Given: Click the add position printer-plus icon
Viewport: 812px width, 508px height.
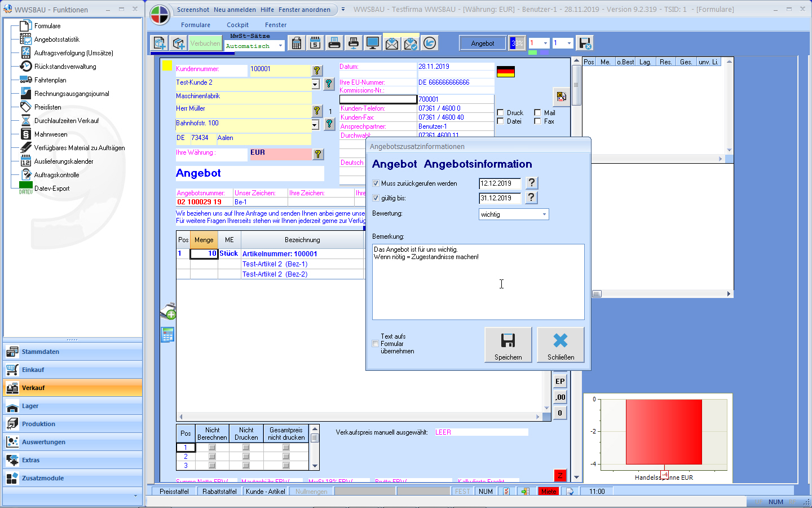Looking at the screenshot, I should 168,311.
